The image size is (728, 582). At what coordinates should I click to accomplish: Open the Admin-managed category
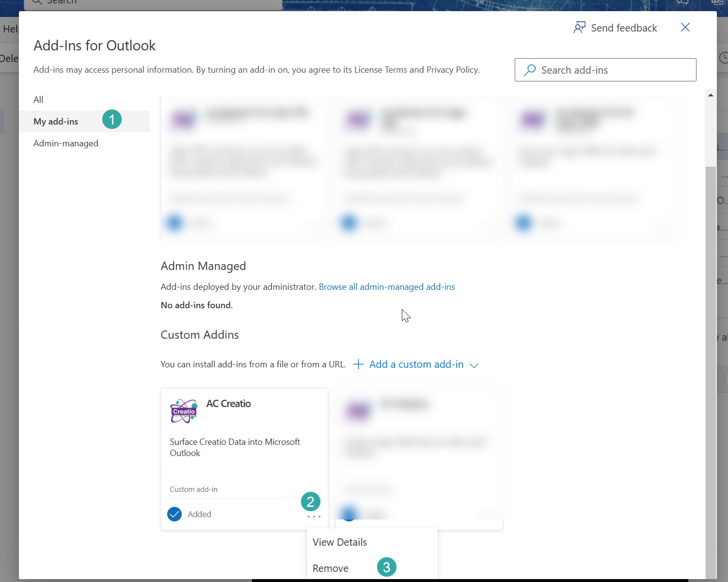(66, 143)
